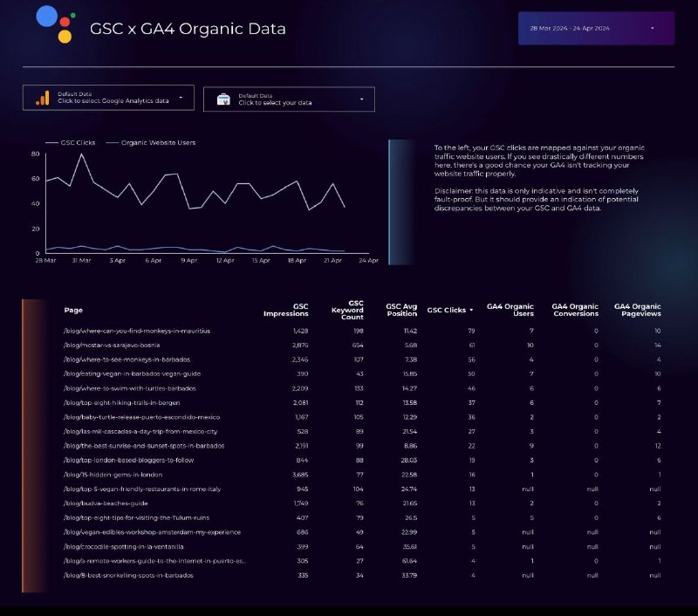Viewport: 698px width, 616px height.
Task: Sort by GSC Keyword Count header
Action: 347,311
